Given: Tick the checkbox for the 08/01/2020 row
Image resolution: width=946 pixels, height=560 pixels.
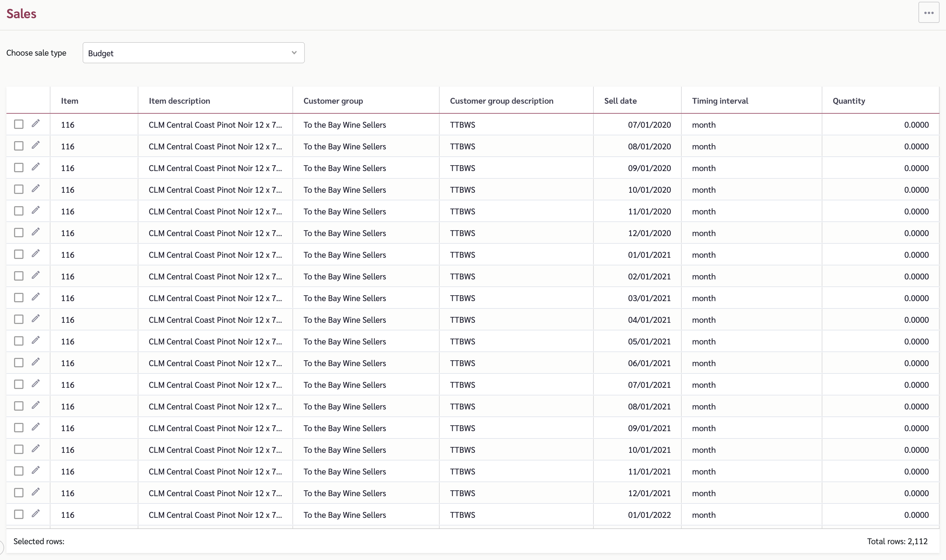Looking at the screenshot, I should tap(18, 146).
